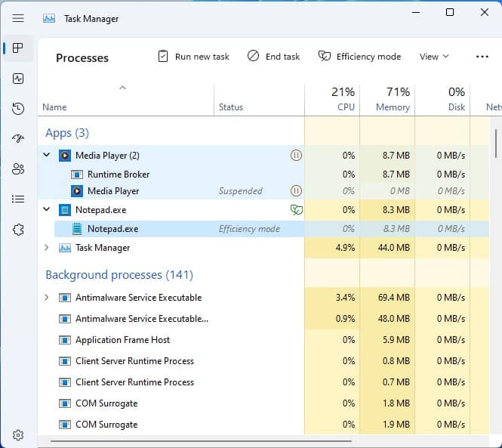Click the Media Player (2) app icon
This screenshot has width=502, height=448.
[x=65, y=156]
